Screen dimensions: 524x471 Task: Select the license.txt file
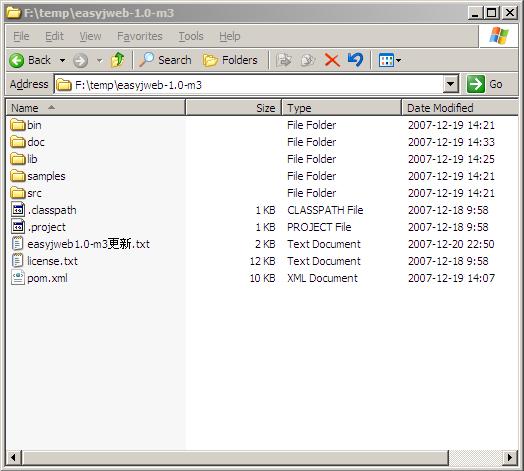click(x=44, y=261)
